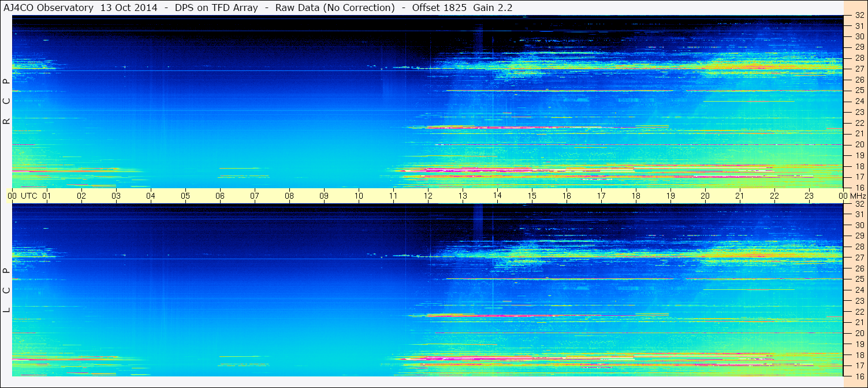Select the 18 hour marker on UTC time axis

(x=636, y=196)
